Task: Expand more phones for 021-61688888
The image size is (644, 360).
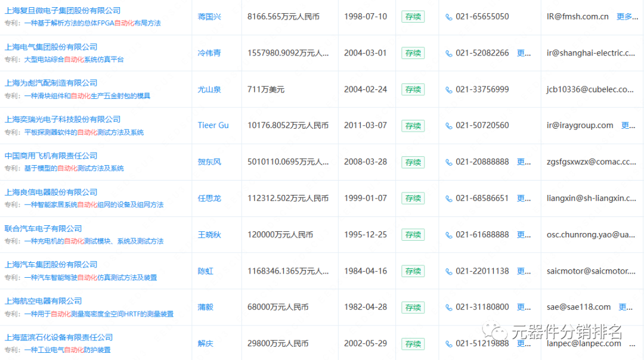Action: coord(524,234)
